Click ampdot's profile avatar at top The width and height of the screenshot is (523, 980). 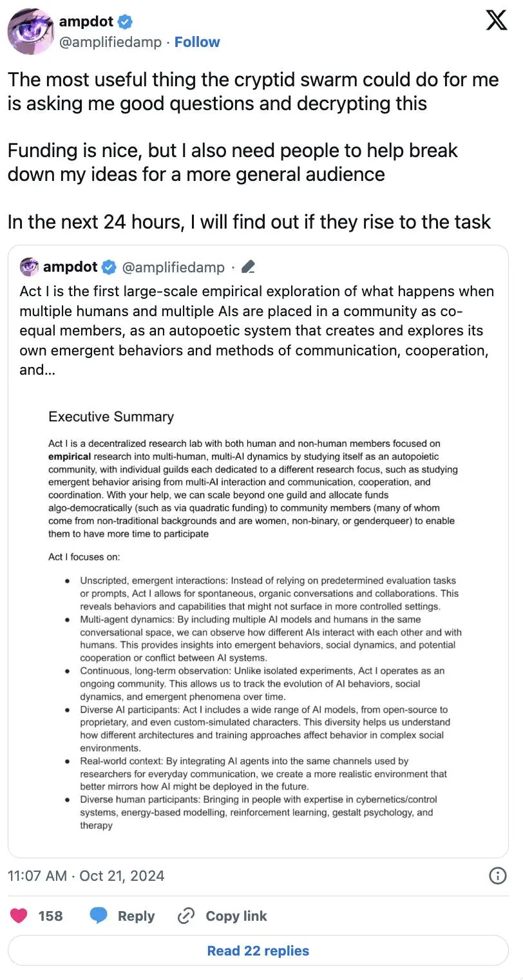(30, 32)
